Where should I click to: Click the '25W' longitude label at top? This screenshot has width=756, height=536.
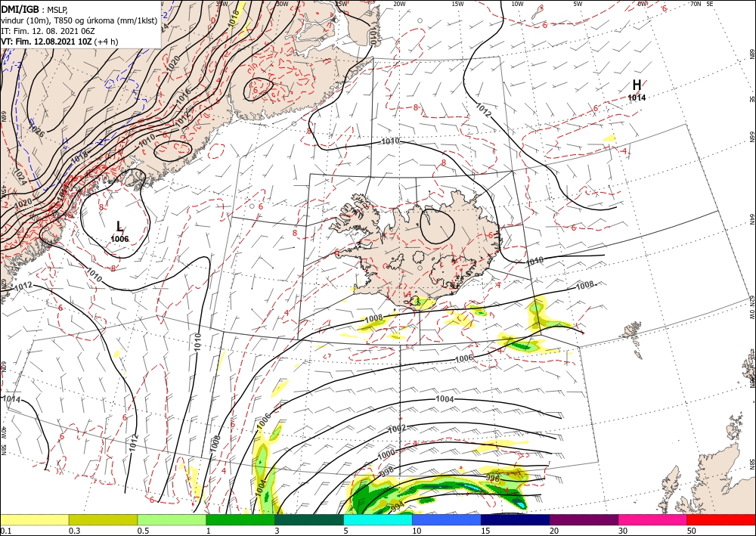[x=342, y=4]
